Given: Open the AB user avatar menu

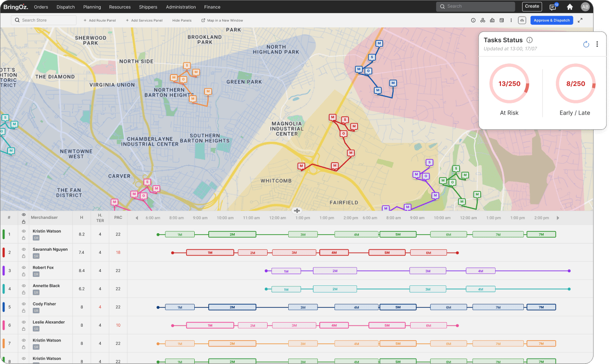Looking at the screenshot, I should coord(585,7).
